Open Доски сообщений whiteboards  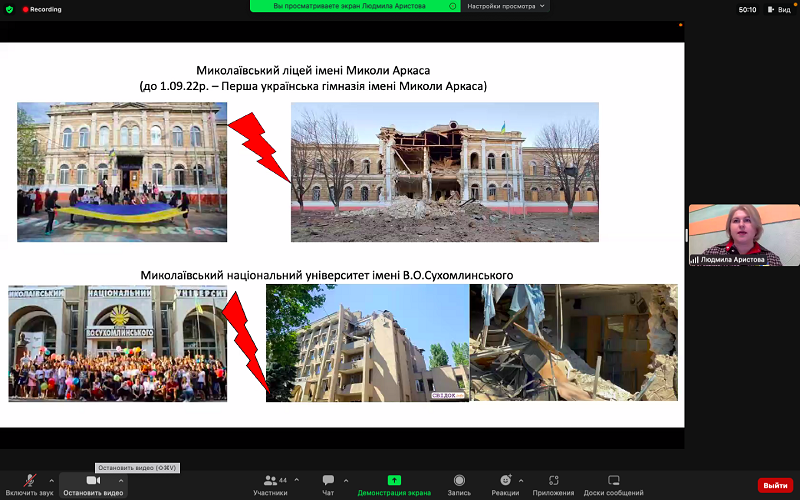pyautogui.click(x=613, y=485)
